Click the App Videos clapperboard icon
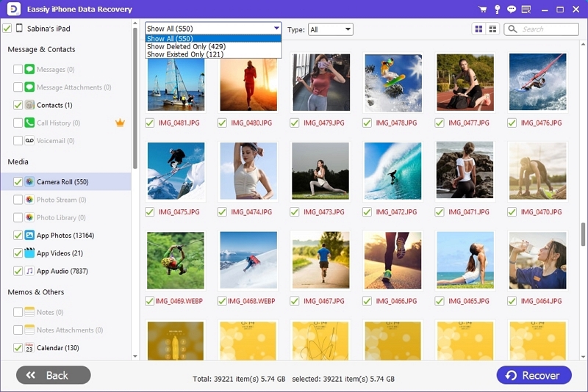The width and height of the screenshot is (588, 392). [x=29, y=253]
